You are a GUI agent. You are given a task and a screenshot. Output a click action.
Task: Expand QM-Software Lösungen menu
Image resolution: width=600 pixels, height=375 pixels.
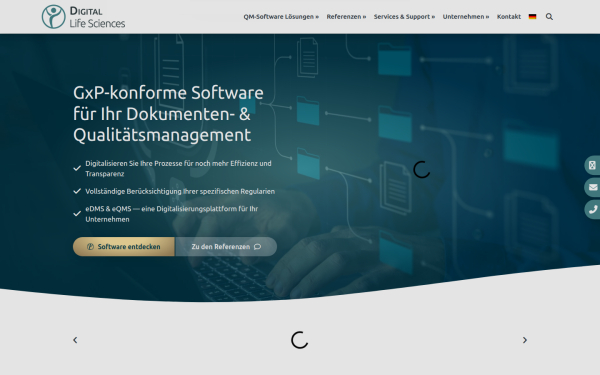(x=281, y=17)
